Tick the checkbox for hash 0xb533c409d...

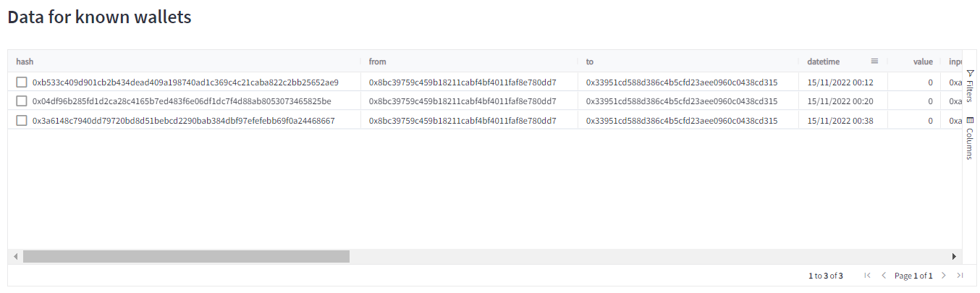pyautogui.click(x=22, y=82)
